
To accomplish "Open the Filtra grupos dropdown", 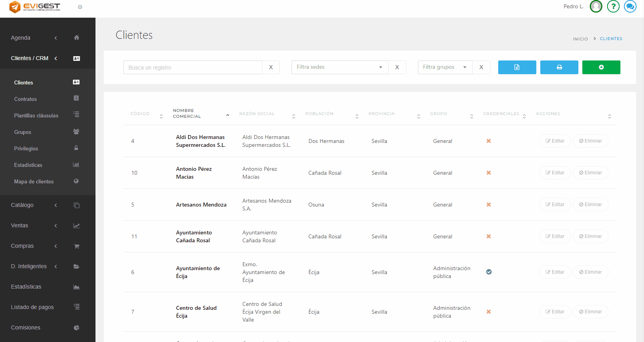I will tap(445, 67).
